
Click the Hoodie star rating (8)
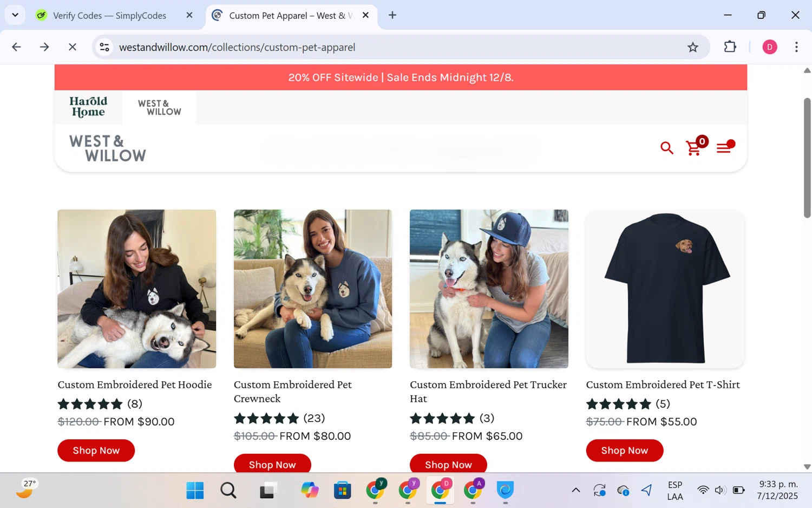(x=100, y=404)
